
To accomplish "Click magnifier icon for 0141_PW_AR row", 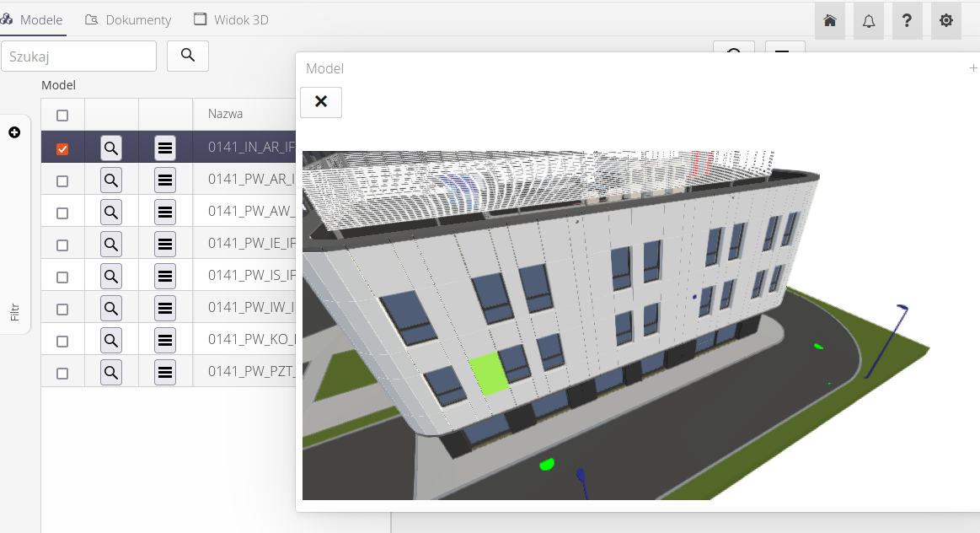I will [x=111, y=180].
